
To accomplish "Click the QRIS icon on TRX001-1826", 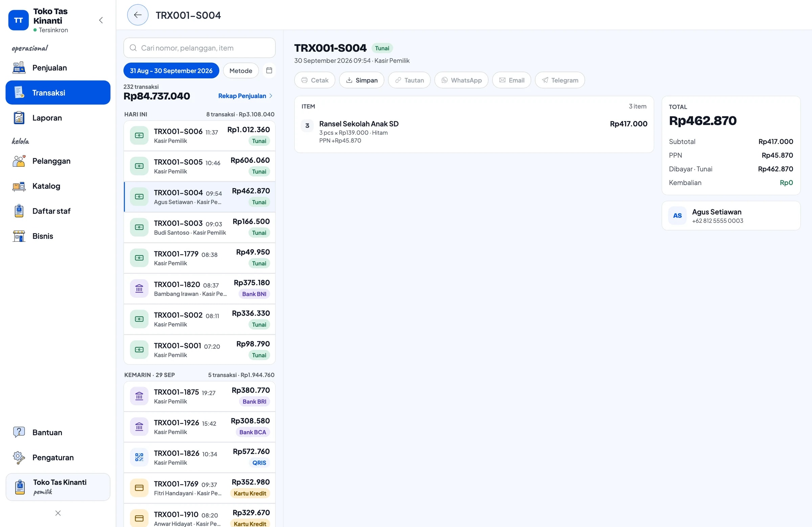I will 139,457.
